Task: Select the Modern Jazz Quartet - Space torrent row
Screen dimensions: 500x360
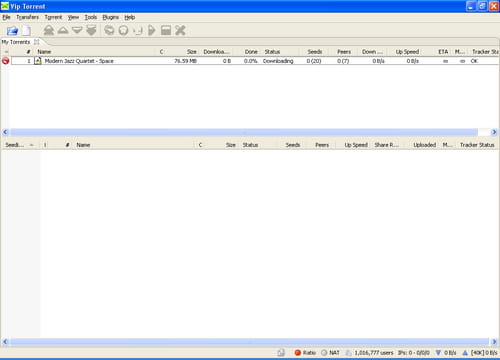Action: pyautogui.click(x=255, y=61)
